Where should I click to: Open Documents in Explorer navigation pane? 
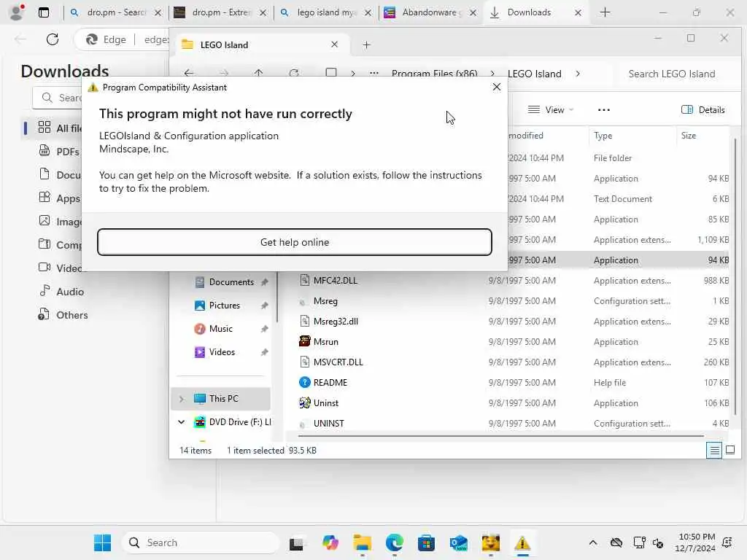(x=231, y=282)
